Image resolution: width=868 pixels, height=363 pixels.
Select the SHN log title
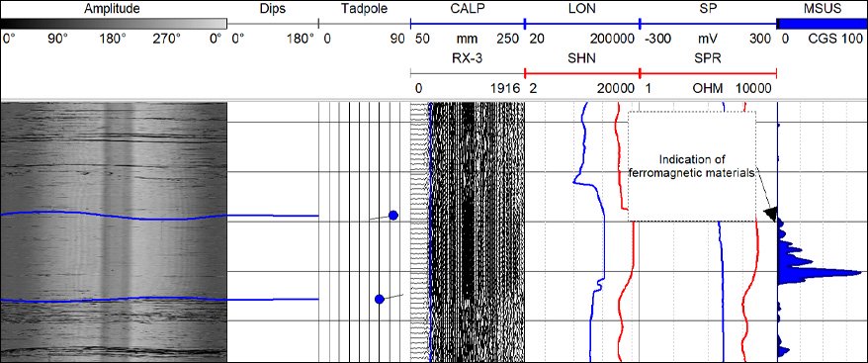coord(581,58)
